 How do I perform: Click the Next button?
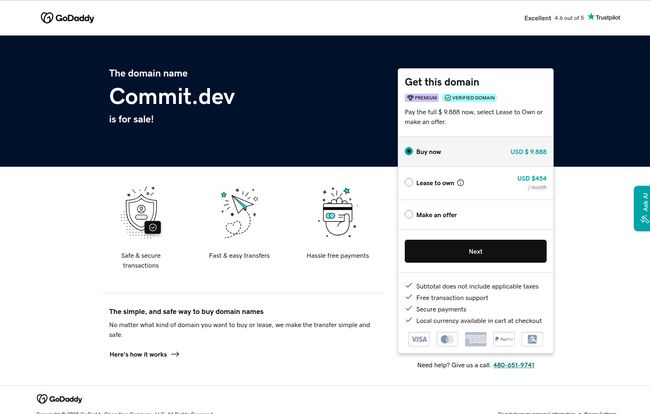point(475,251)
